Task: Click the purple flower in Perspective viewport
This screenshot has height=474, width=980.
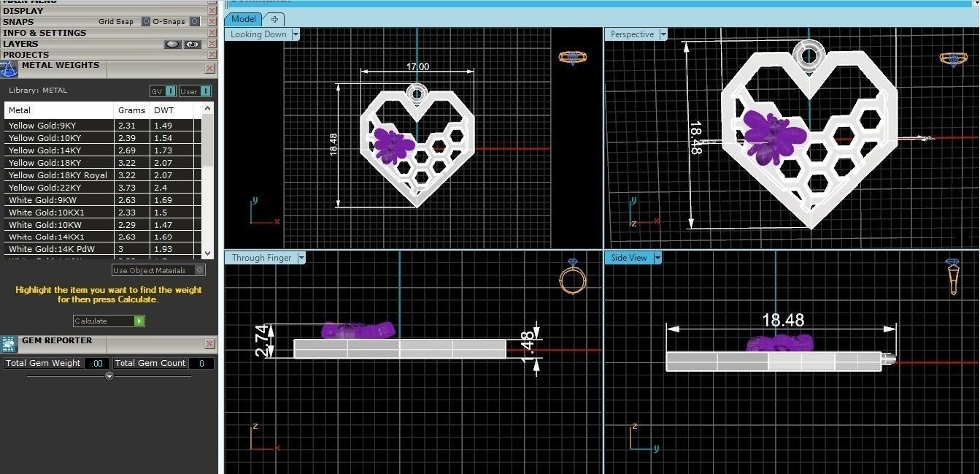Action: [x=773, y=137]
